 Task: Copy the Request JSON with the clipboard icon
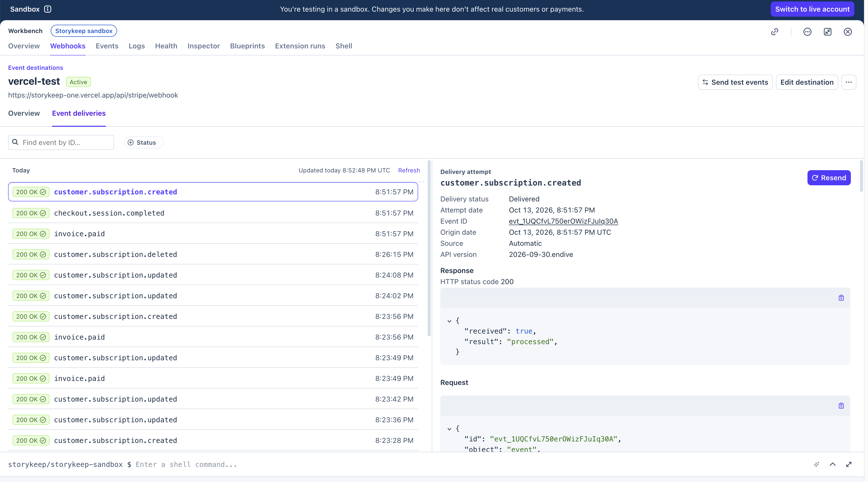[x=841, y=406]
